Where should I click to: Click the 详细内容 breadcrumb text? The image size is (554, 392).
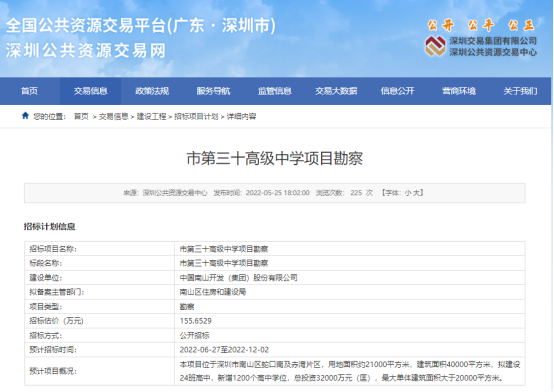[x=241, y=116]
